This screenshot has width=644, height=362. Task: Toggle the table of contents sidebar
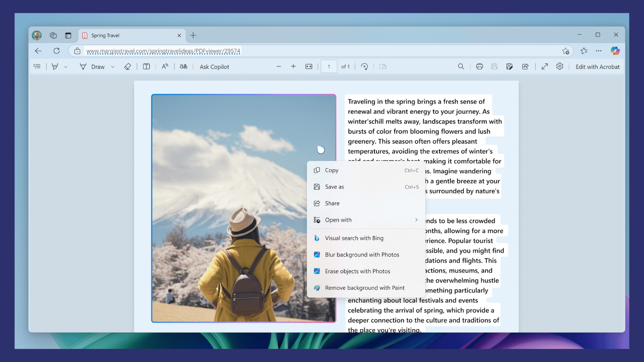point(37,67)
